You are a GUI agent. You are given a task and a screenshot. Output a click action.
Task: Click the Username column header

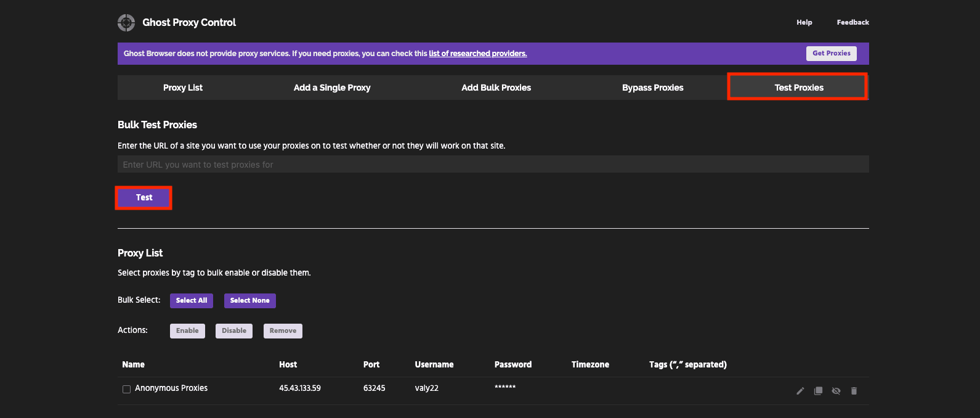point(434,364)
